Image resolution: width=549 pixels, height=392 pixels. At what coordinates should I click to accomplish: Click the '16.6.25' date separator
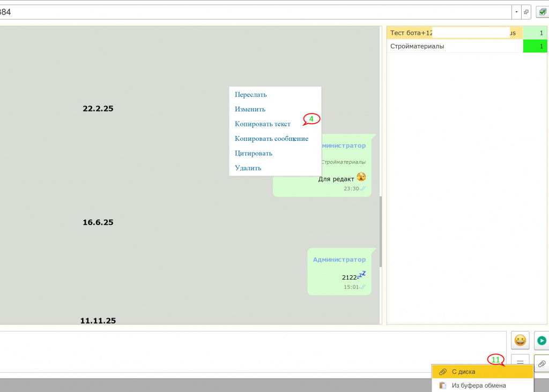coord(98,222)
